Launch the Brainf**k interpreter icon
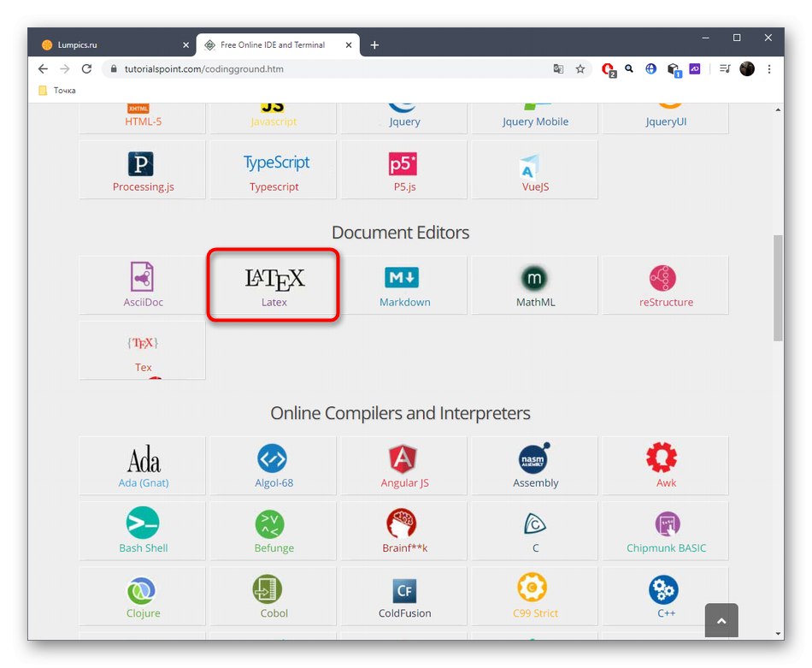The image size is (812, 668). point(402,523)
